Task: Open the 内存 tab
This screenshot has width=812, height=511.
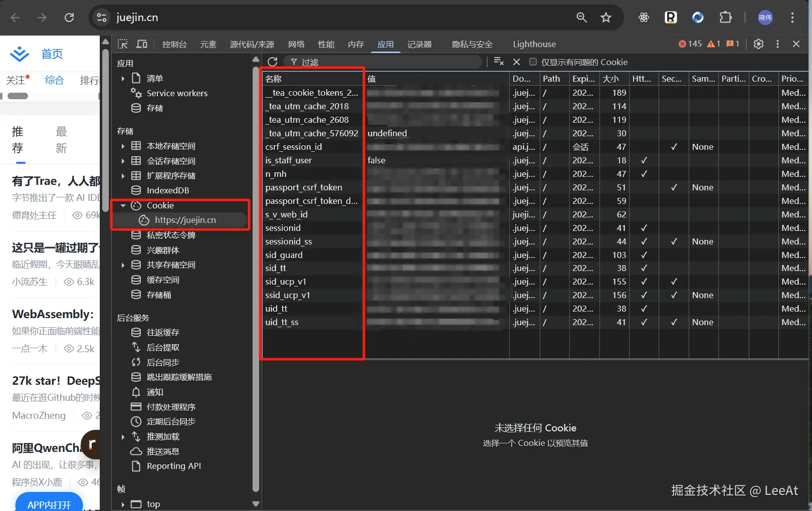Action: [356, 44]
